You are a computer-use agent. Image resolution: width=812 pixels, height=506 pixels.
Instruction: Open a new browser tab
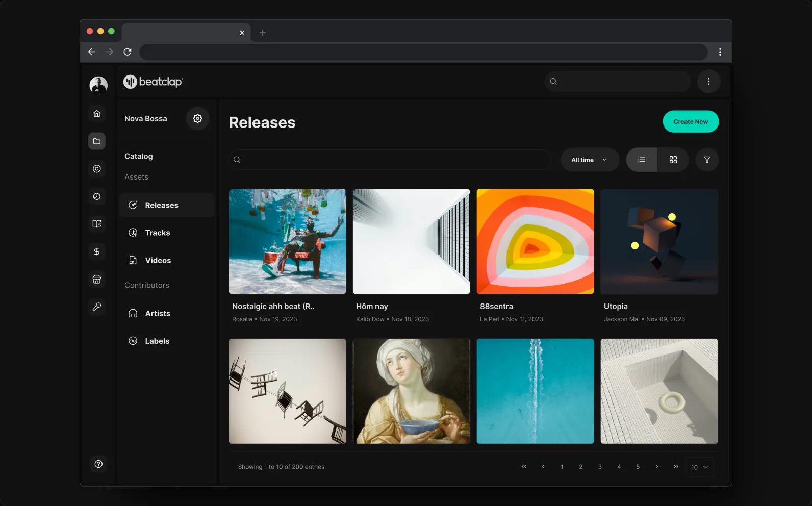click(263, 33)
